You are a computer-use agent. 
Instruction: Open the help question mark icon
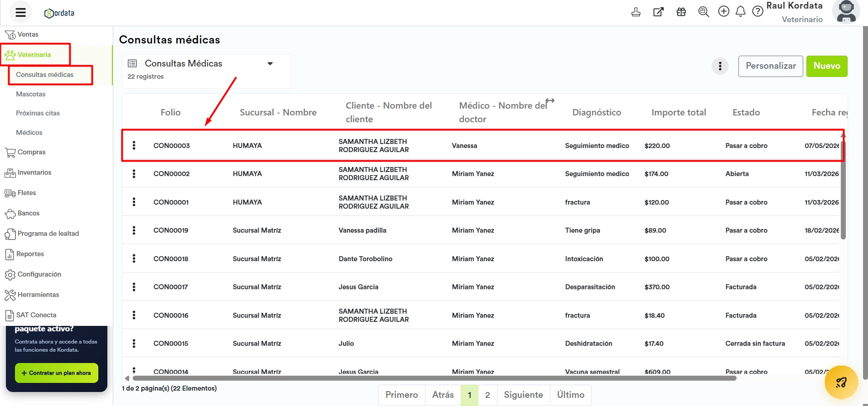(x=757, y=11)
